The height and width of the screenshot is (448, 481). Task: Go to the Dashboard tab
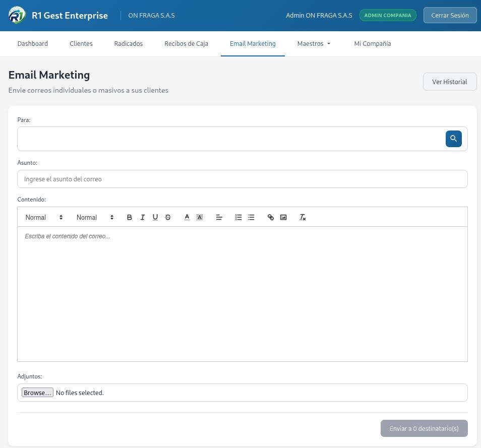(x=32, y=43)
